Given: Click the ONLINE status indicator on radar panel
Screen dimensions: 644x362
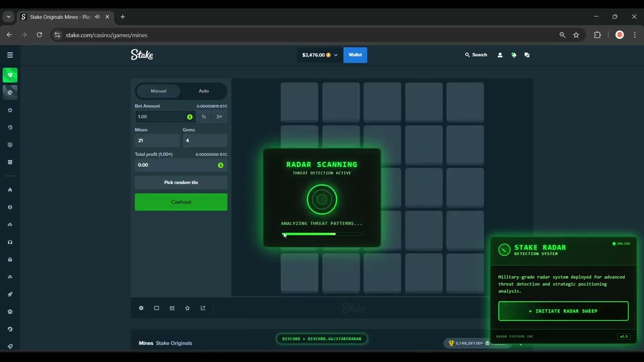Looking at the screenshot, I should tap(621, 244).
